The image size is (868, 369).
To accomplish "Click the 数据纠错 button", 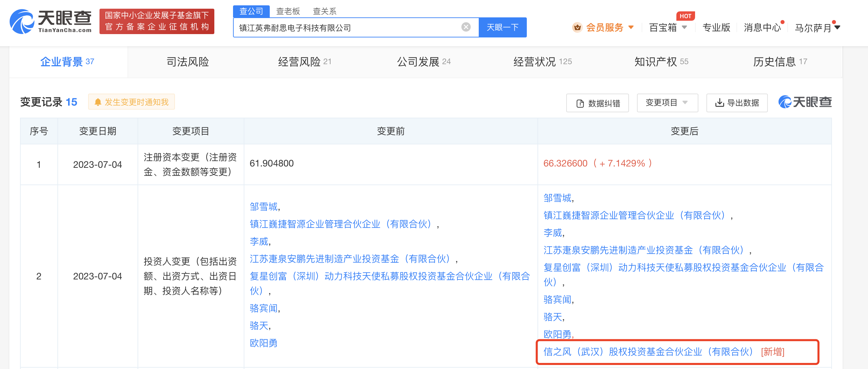I will (x=598, y=103).
